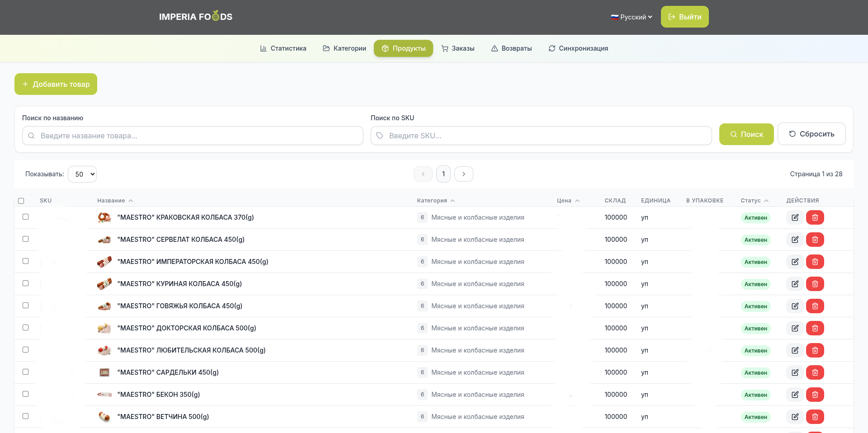Open the Статистика tab
The image size is (868, 433).
click(x=283, y=48)
